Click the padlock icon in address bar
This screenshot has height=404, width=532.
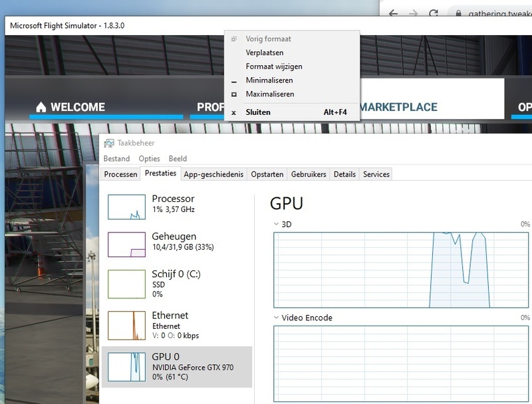click(459, 13)
